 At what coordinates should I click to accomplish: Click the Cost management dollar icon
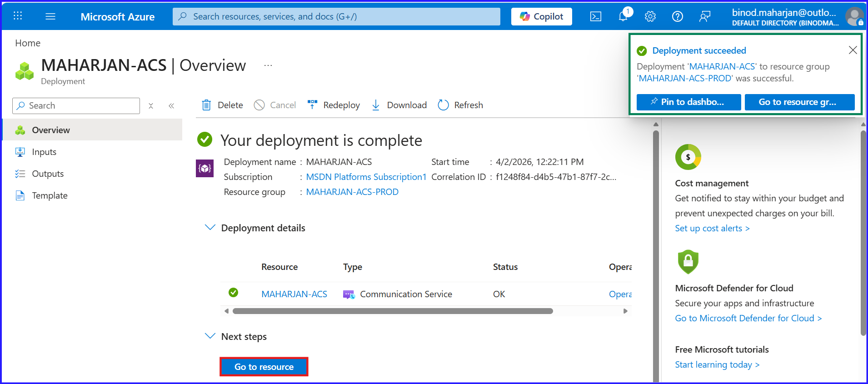[x=688, y=157]
